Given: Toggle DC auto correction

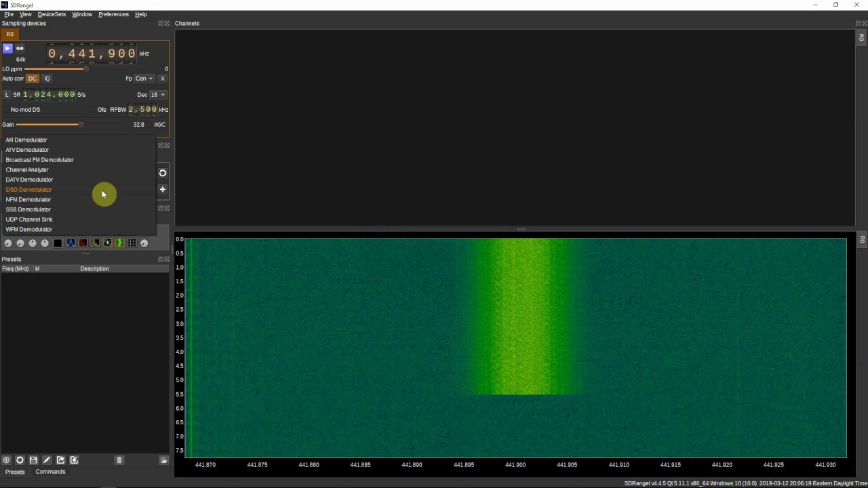Looking at the screenshot, I should pyautogui.click(x=32, y=79).
